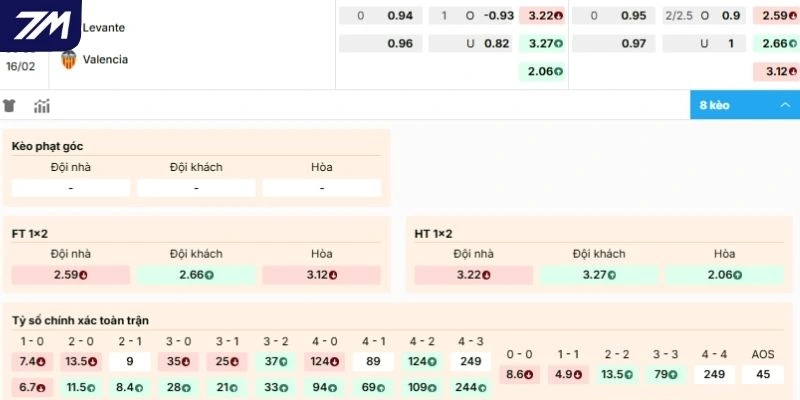This screenshot has width=800, height=400.
Task: Click the empty Đội nhà corner odds cell
Action: 71,188
